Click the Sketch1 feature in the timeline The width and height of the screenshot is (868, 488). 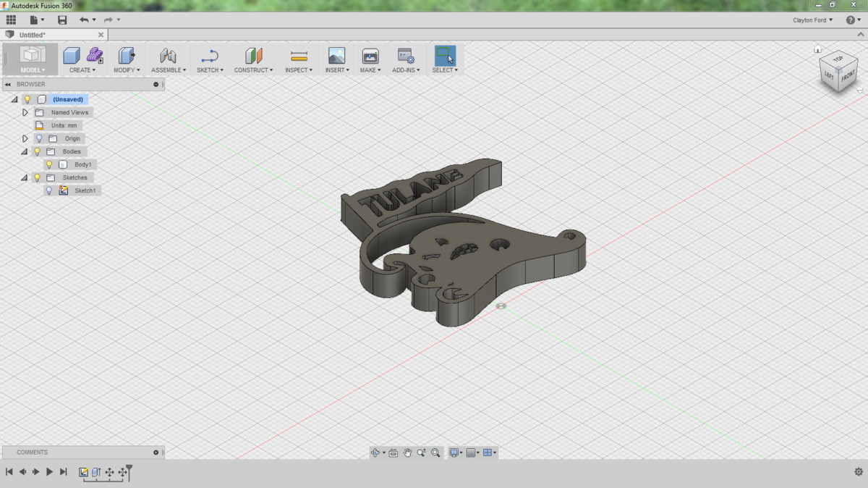83,472
